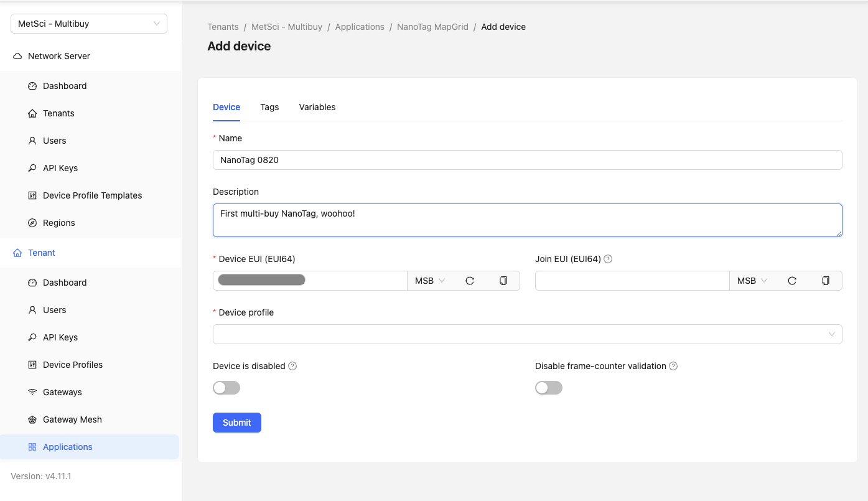Toggle the Device is disabled switch
Image resolution: width=868 pixels, height=501 pixels.
(x=226, y=388)
